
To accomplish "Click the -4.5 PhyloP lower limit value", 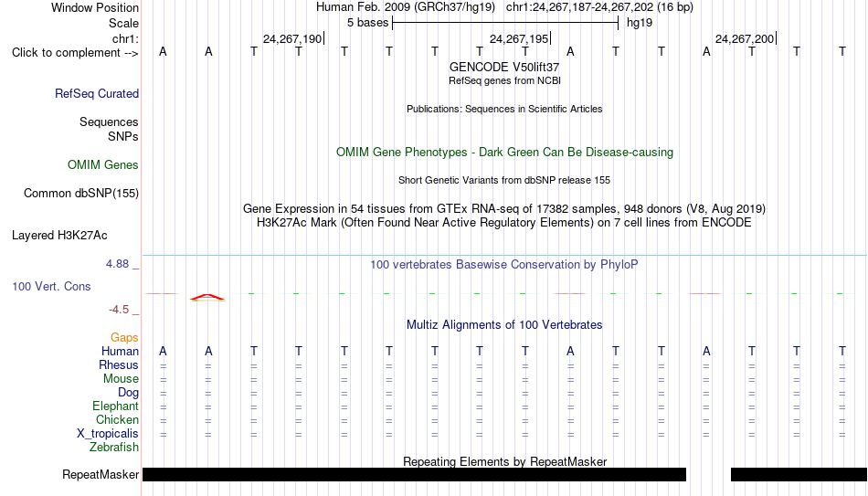I will click(119, 310).
